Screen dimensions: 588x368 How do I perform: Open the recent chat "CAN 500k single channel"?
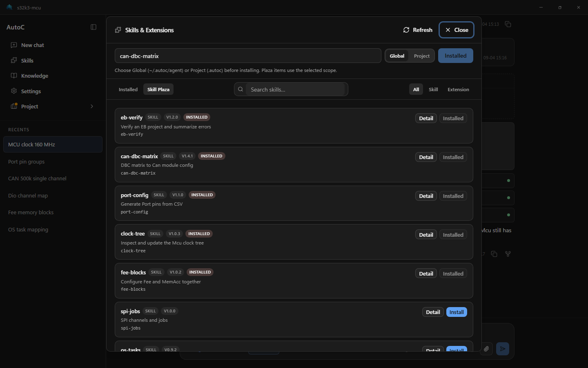[x=53, y=178]
